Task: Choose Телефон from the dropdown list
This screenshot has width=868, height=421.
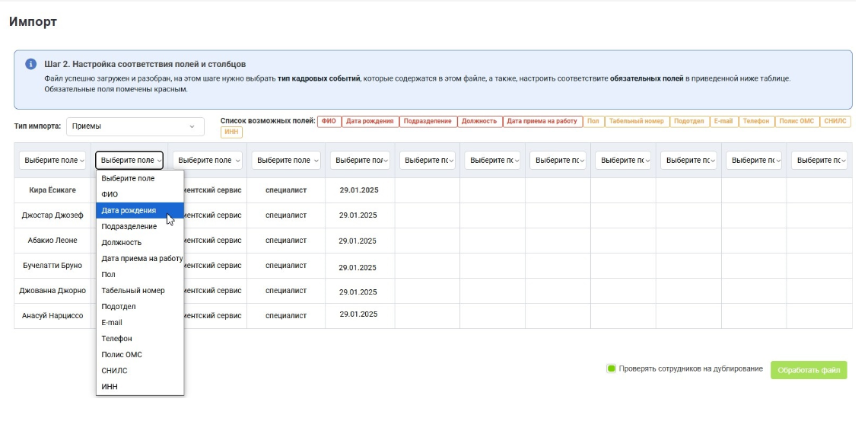Action: pos(140,339)
